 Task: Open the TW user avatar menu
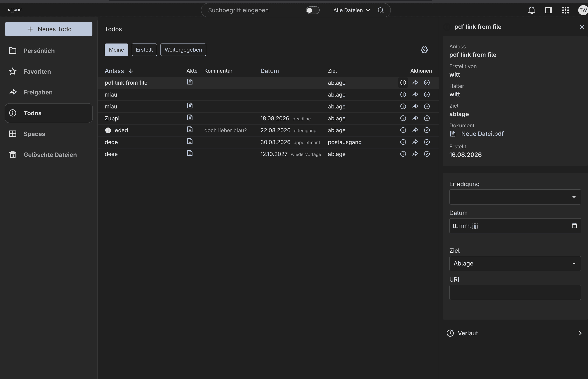(583, 10)
